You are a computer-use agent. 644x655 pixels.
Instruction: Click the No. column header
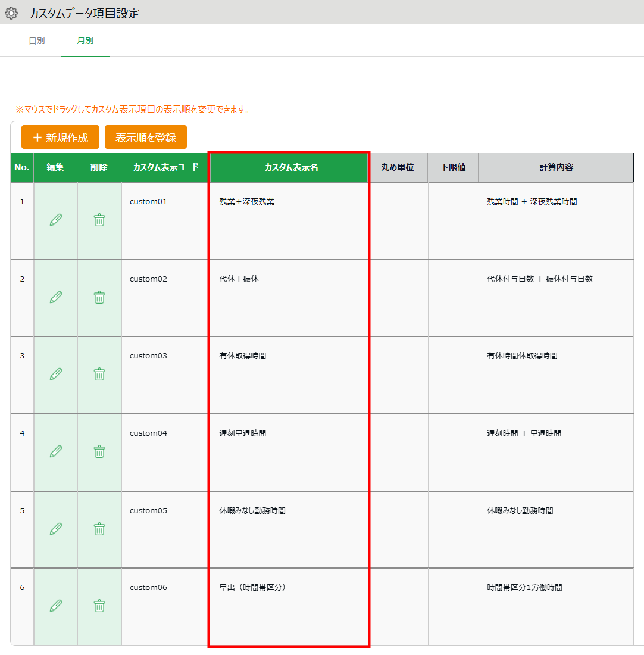pyautogui.click(x=22, y=167)
